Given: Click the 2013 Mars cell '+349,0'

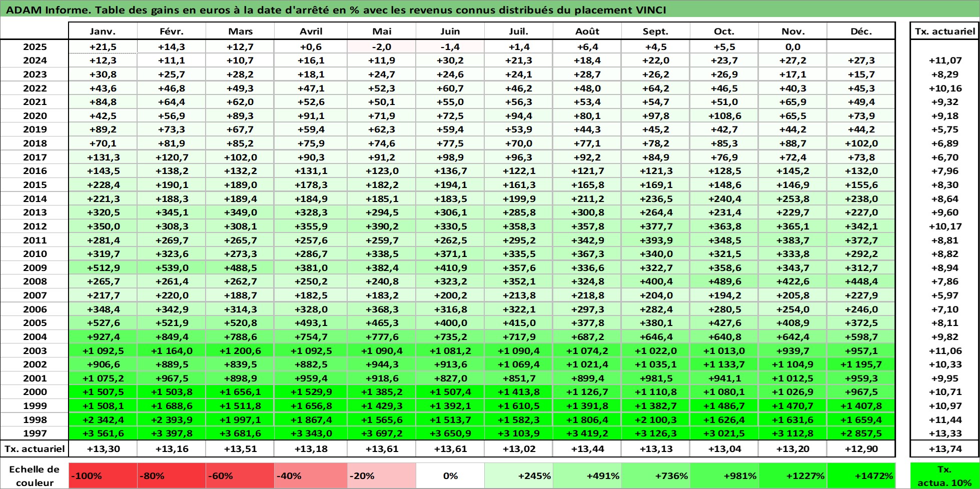Looking at the screenshot, I should [240, 212].
